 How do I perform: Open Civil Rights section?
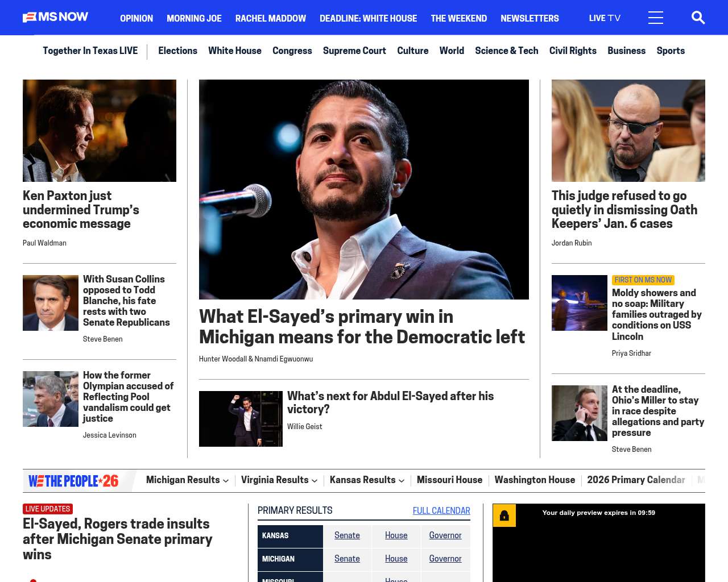click(x=573, y=51)
